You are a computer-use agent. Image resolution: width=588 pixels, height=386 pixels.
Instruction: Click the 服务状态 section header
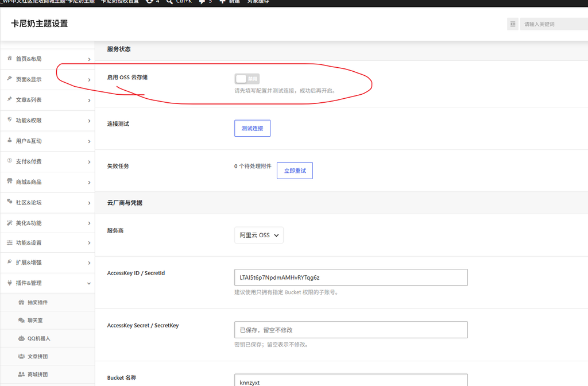click(119, 49)
